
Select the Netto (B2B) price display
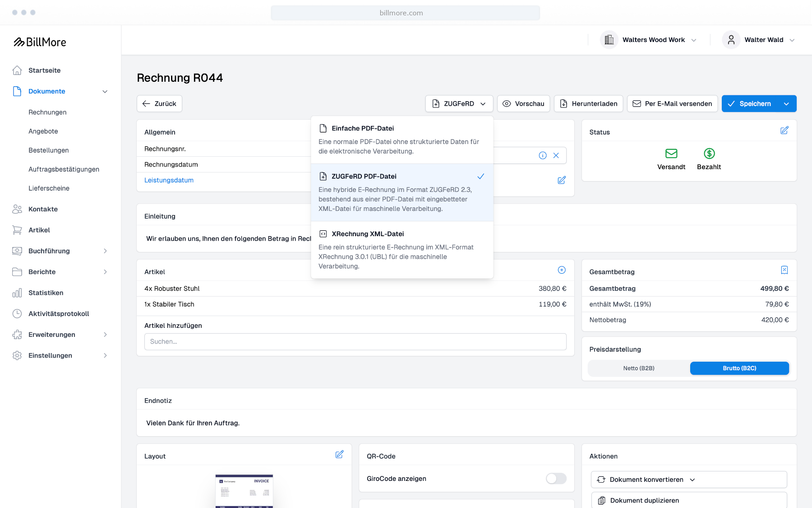pyautogui.click(x=639, y=368)
